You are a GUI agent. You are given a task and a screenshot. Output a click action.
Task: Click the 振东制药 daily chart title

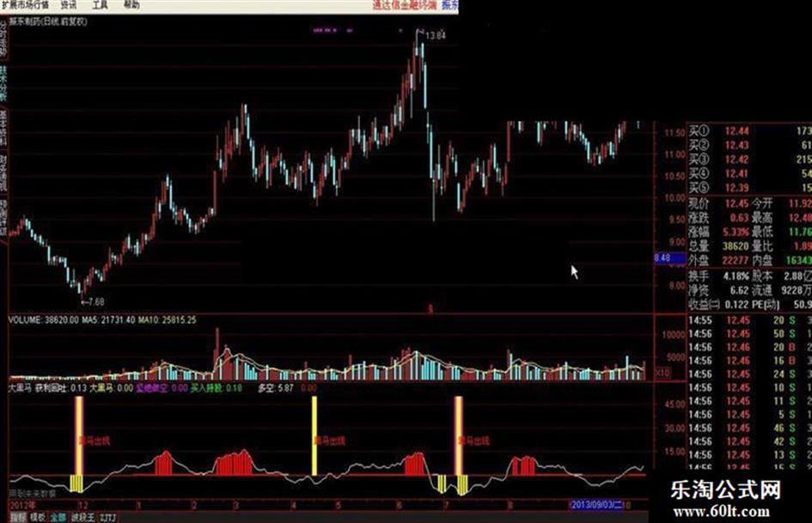(48, 21)
